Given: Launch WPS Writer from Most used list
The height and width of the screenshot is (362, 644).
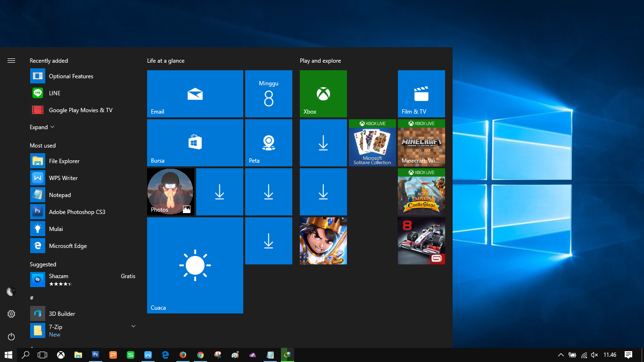Looking at the screenshot, I should 83,178.
